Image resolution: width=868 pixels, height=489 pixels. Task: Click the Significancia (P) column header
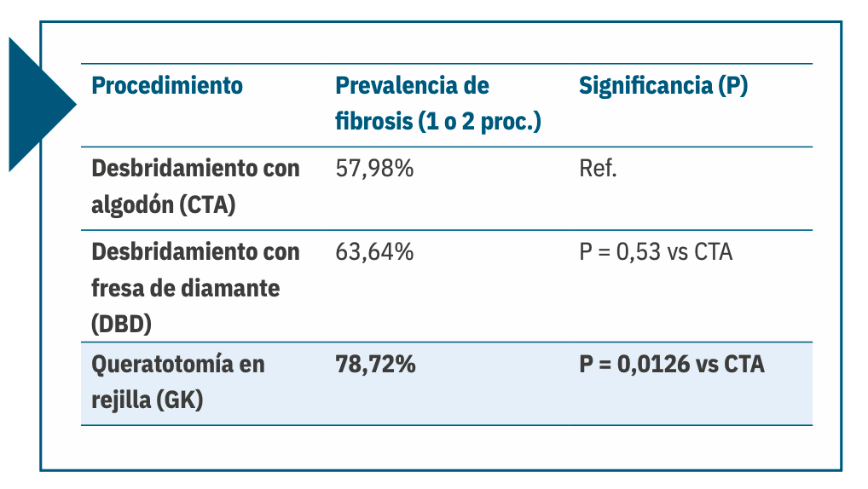pyautogui.click(x=663, y=86)
